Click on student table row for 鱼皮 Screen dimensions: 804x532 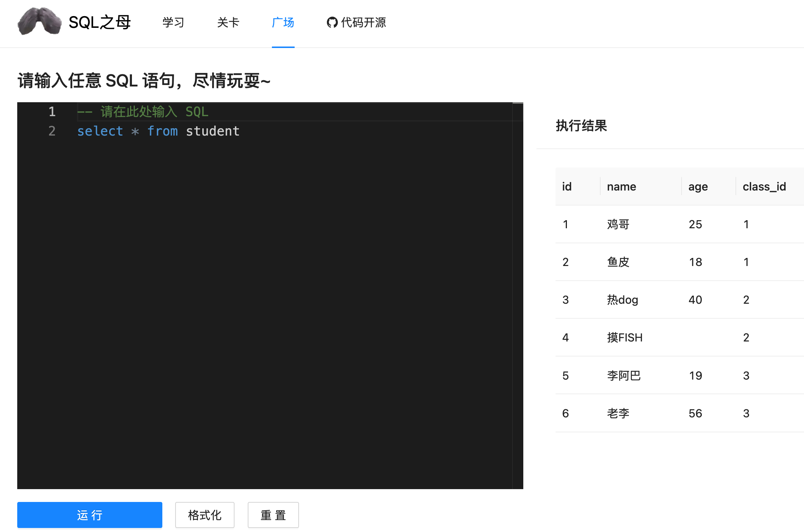pyautogui.click(x=675, y=261)
